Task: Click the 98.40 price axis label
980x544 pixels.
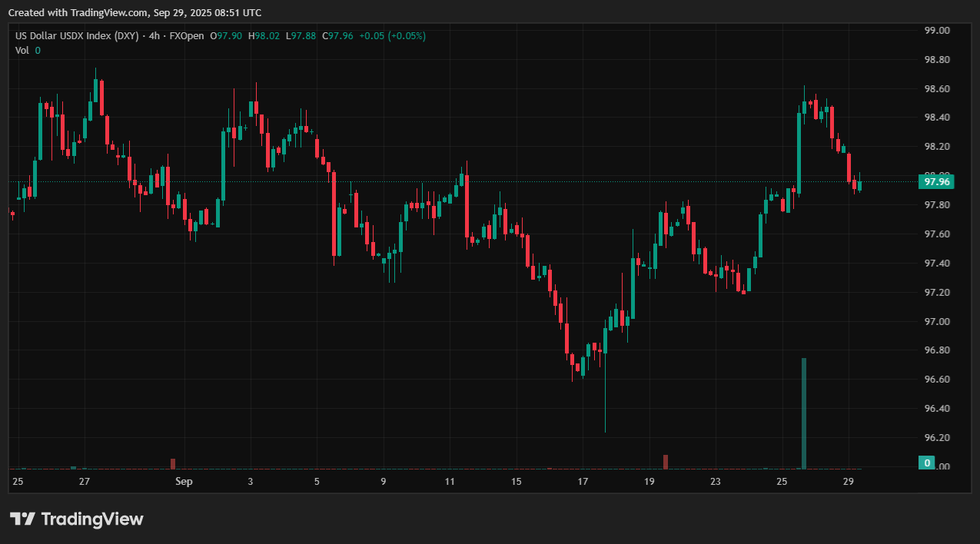Action: click(937, 118)
